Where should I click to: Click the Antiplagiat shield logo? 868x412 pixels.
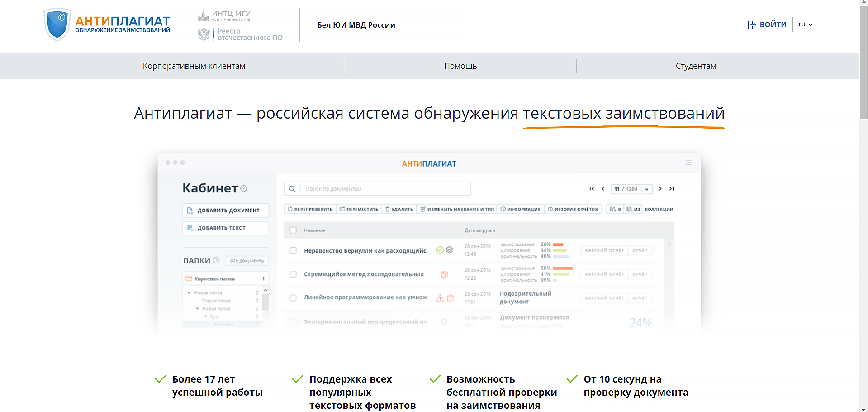57,24
